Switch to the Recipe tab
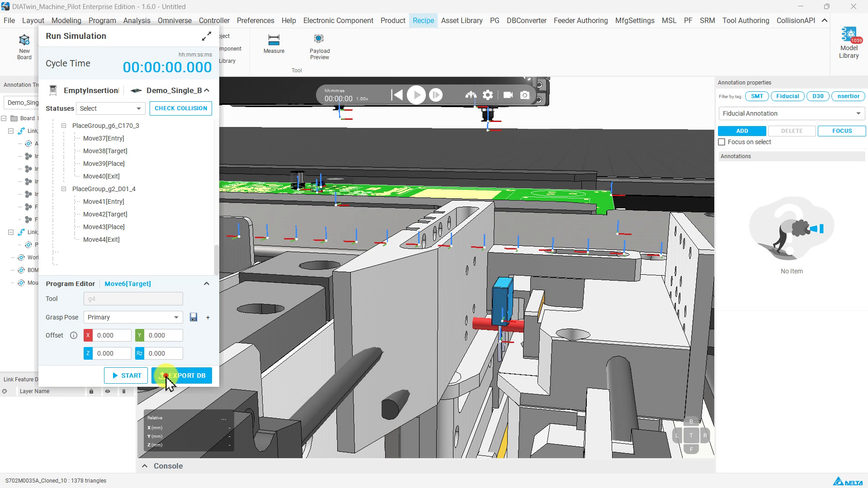 coord(423,20)
